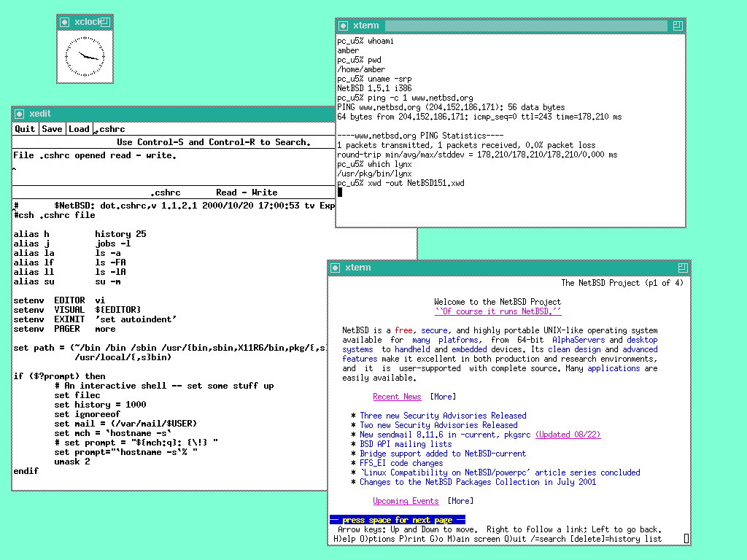Screen dimensions: 747x560
Task: Click the "endif" line in xedit
Action: (26, 471)
